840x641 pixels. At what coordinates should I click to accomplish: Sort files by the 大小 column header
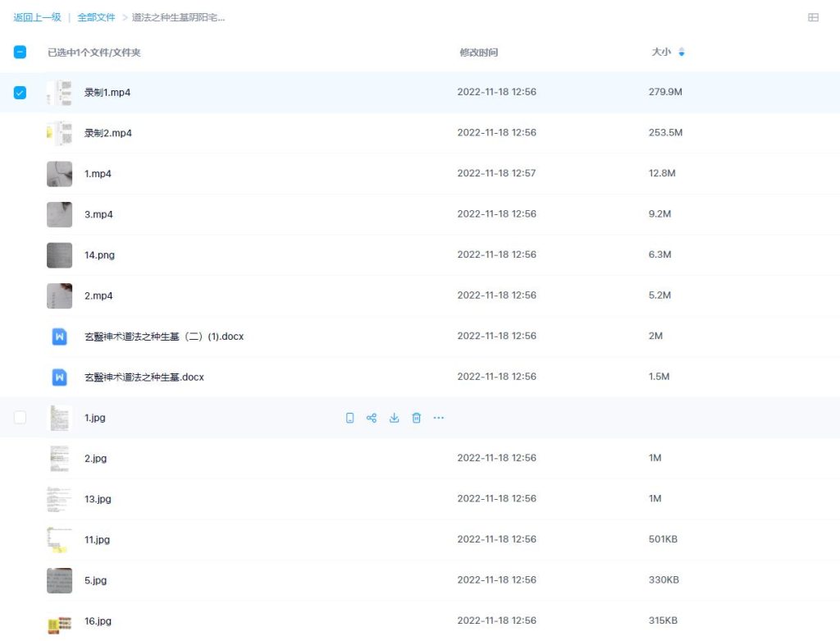[660, 53]
